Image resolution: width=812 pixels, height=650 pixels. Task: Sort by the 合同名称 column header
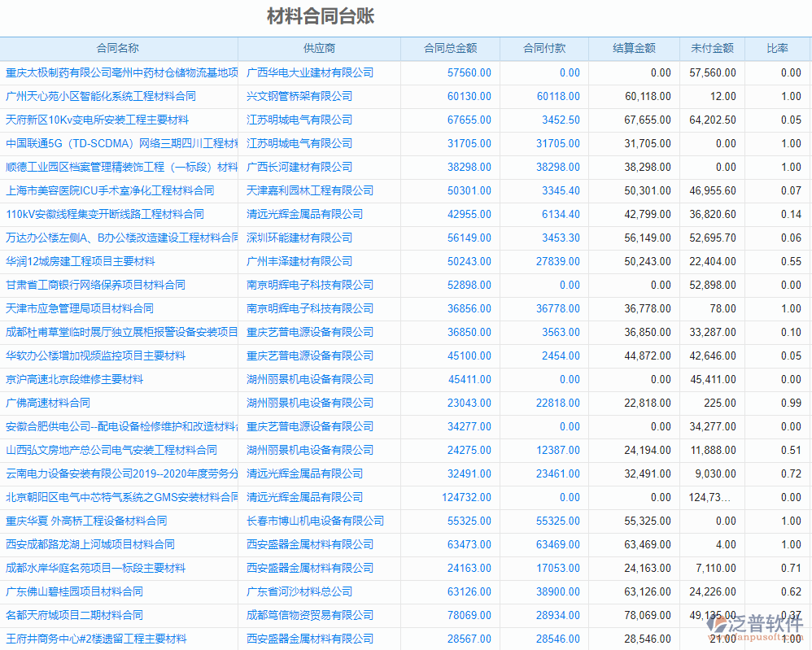point(120,49)
